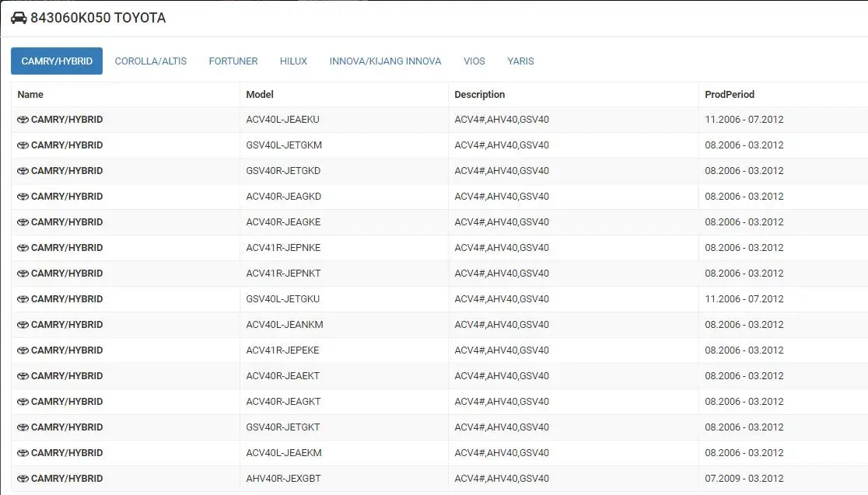This screenshot has height=495, width=868.
Task: Click CAMRY/HYBRID name in ACV40L-JEAEKU row
Action: [x=67, y=120]
